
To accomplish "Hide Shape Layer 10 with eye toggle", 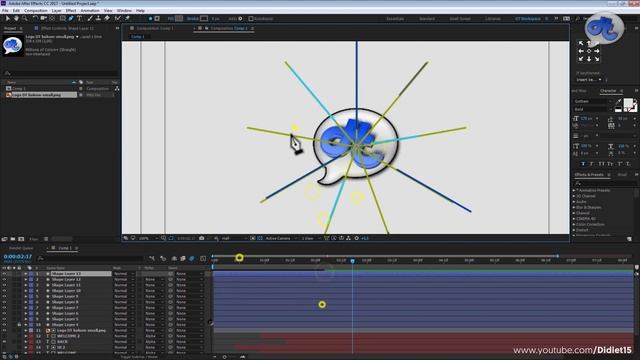I will tap(4, 291).
